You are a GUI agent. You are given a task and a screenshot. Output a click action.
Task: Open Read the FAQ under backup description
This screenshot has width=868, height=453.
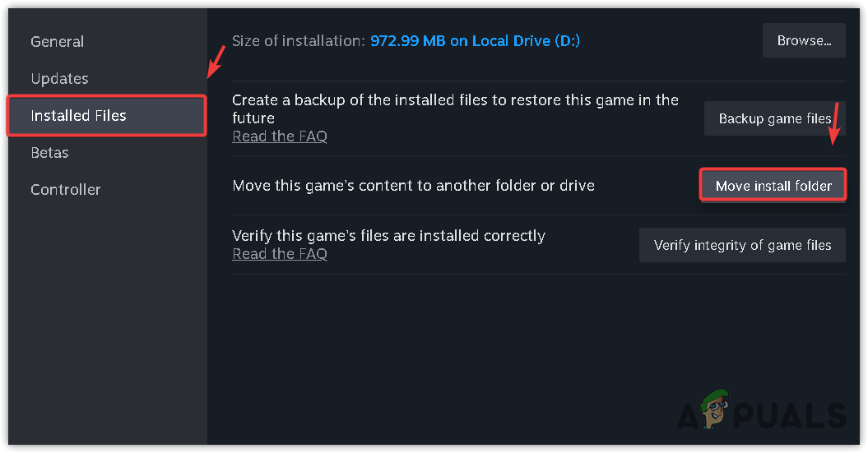coord(280,136)
